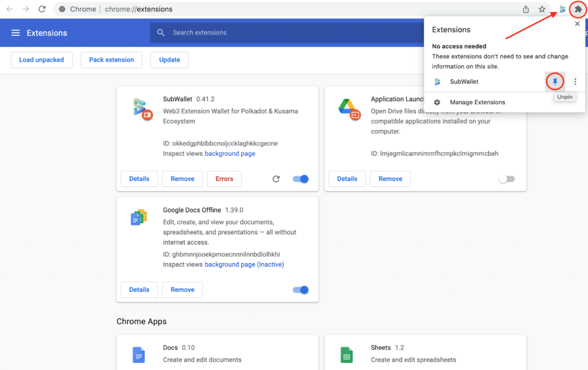Click the share icon in the address bar

pos(526,9)
